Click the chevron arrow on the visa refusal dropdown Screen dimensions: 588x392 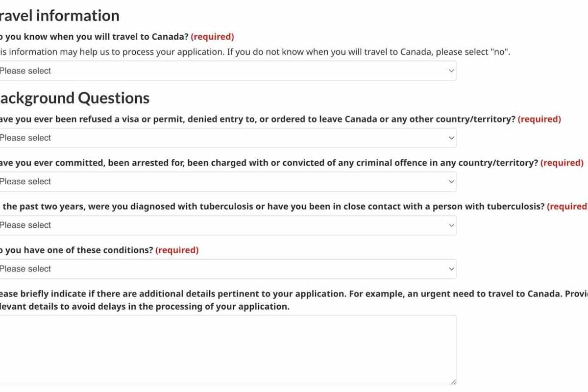click(x=451, y=138)
